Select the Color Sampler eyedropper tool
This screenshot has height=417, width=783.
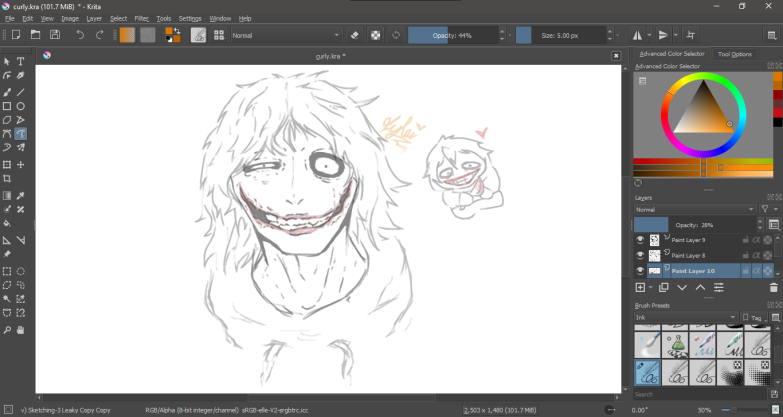point(20,196)
